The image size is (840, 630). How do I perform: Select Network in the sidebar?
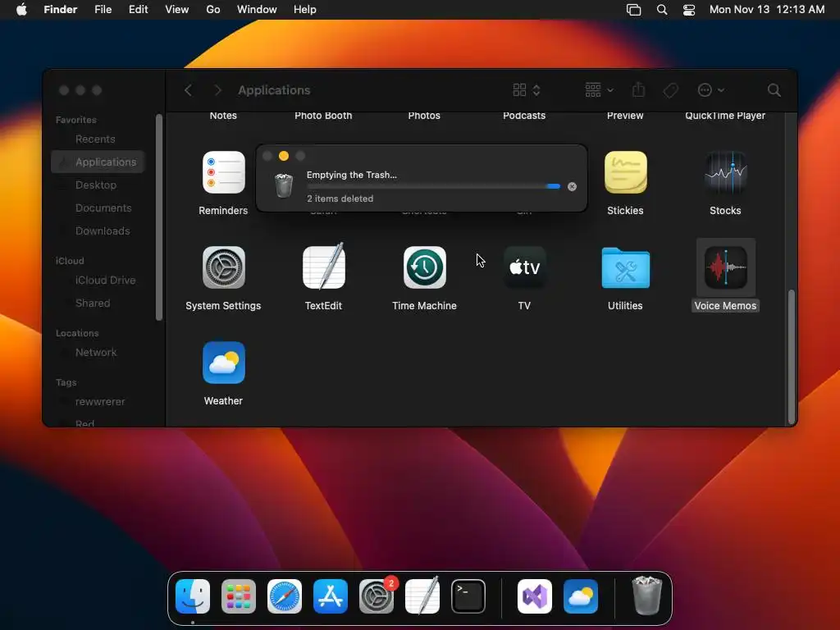[98, 353]
